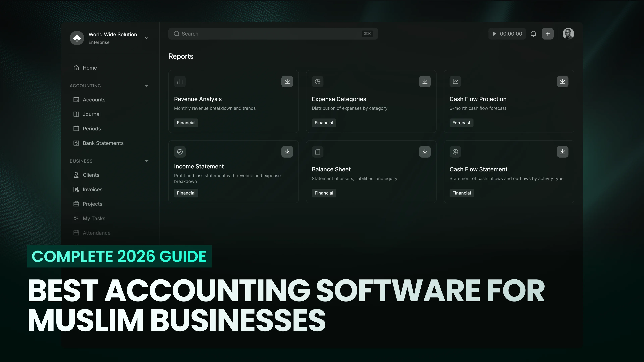The image size is (644, 362).
Task: Collapse the ACCOUNTING section
Action: click(147, 86)
